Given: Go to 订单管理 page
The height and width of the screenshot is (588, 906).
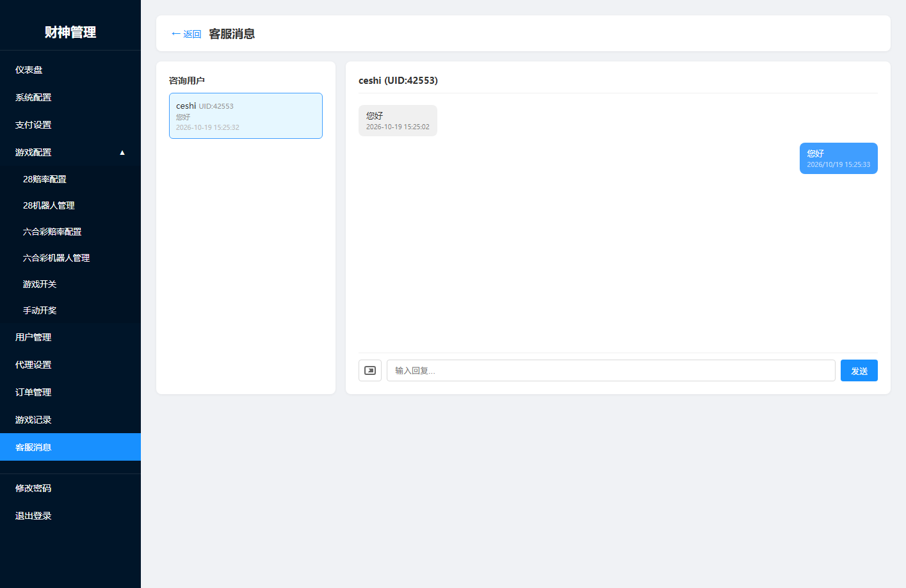Looking at the screenshot, I should tap(70, 392).
